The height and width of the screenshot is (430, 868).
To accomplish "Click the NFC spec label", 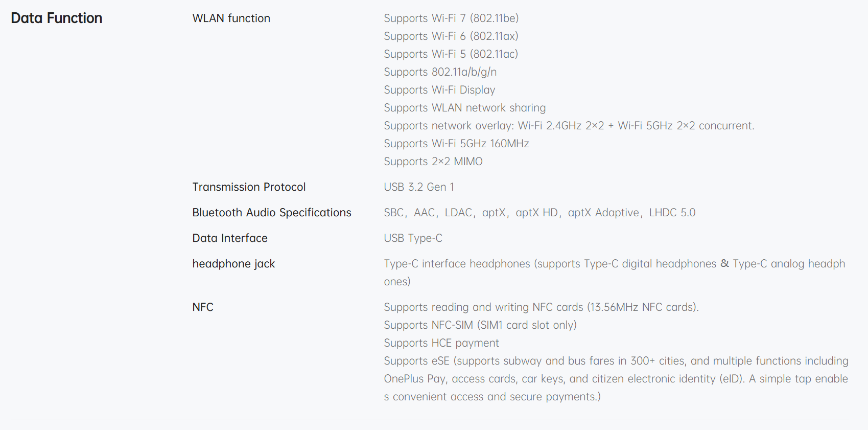I will click(x=203, y=307).
